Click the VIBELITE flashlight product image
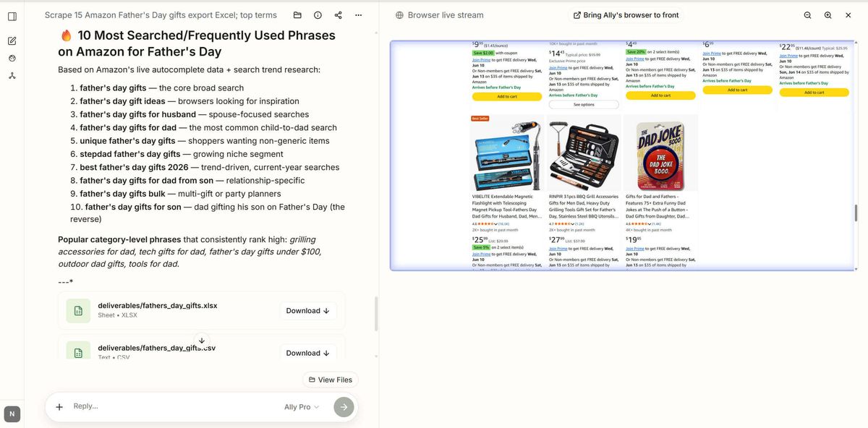The height and width of the screenshot is (428, 868). coord(506,157)
